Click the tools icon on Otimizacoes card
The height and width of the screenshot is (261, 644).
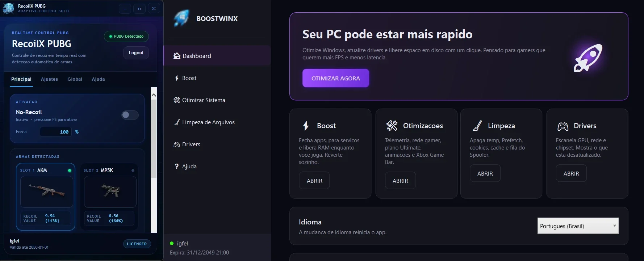pyautogui.click(x=392, y=126)
